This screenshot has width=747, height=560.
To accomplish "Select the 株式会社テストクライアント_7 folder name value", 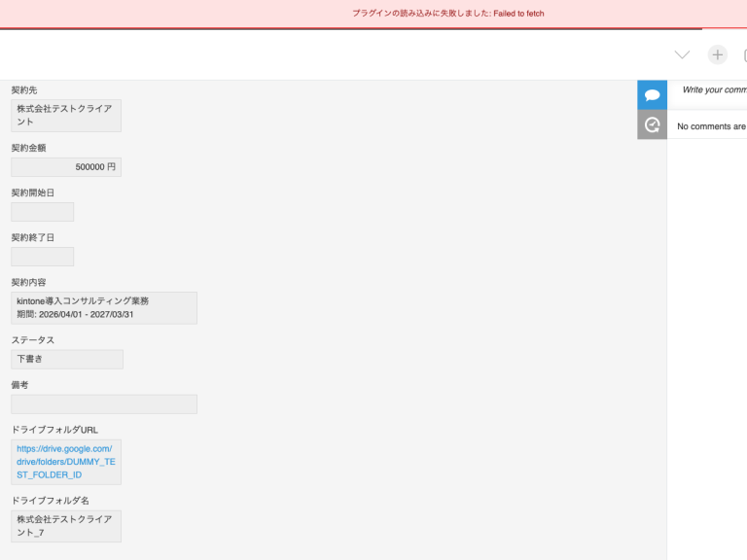I will pos(66,526).
